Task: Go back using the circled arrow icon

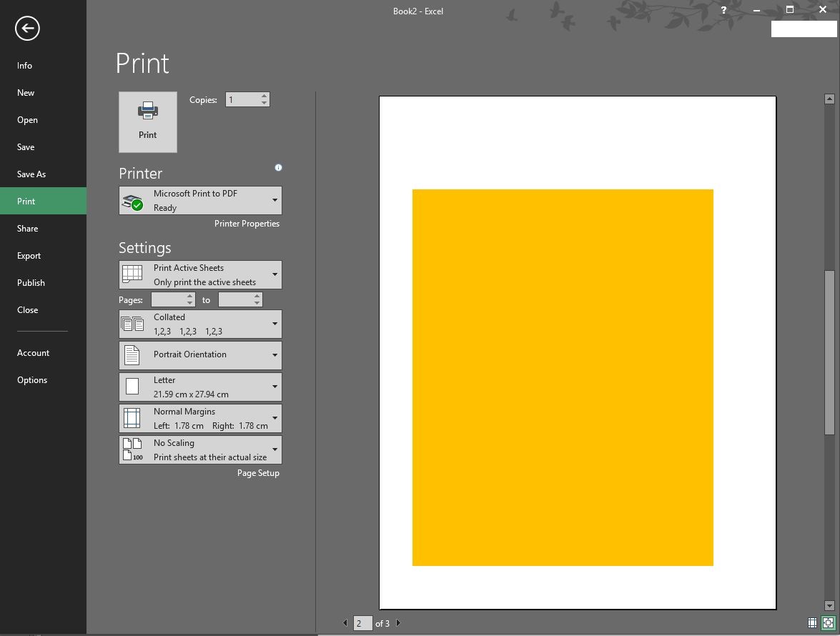Action: [27, 29]
